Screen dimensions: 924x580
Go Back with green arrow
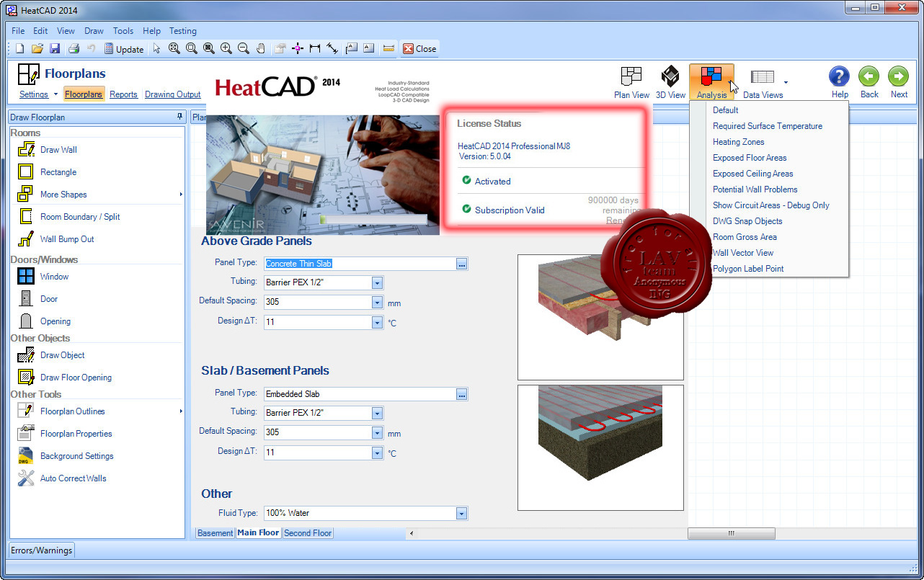[x=869, y=82]
